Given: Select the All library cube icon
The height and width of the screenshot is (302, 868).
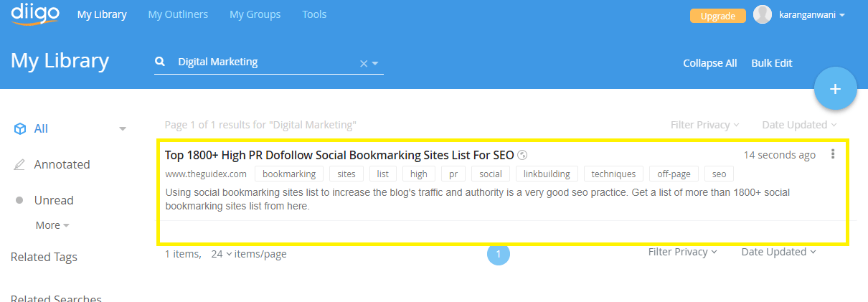Looking at the screenshot, I should coord(20,129).
